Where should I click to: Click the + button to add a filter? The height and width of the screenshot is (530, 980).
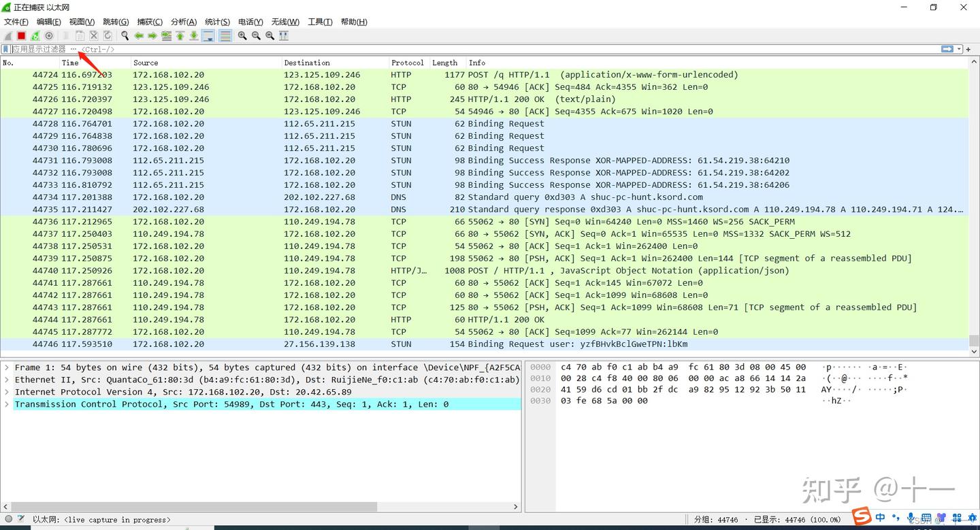pyautogui.click(x=968, y=48)
